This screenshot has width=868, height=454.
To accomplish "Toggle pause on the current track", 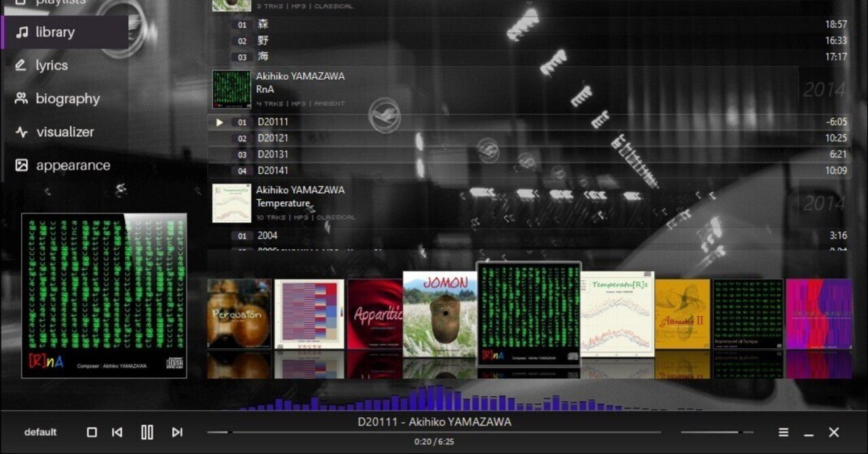I will (x=146, y=432).
